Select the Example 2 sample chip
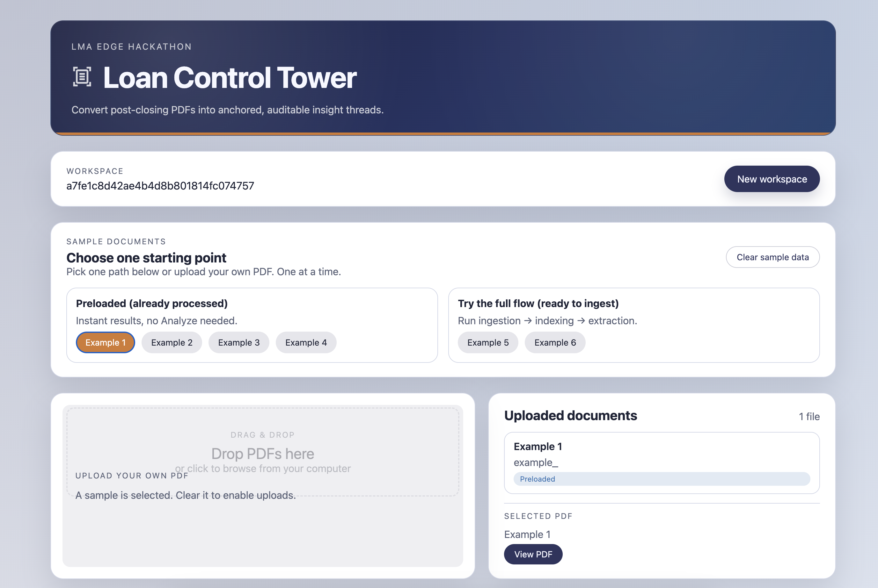 tap(172, 342)
